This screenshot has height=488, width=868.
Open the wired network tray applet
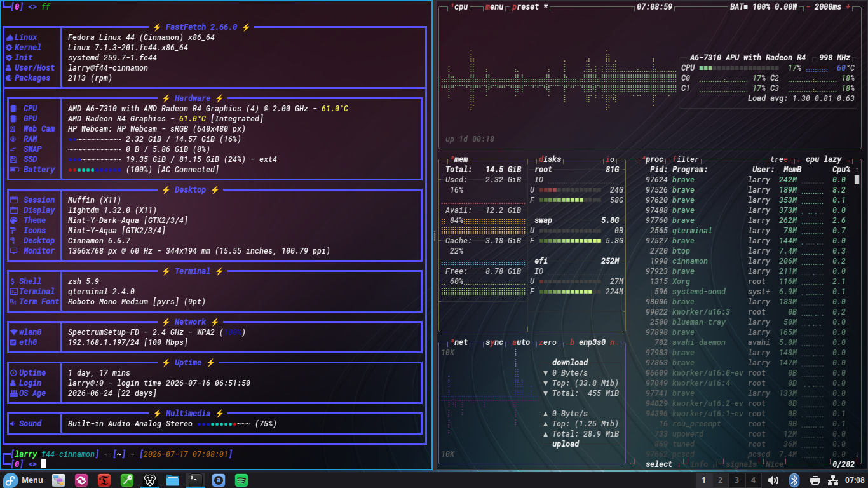(x=834, y=480)
